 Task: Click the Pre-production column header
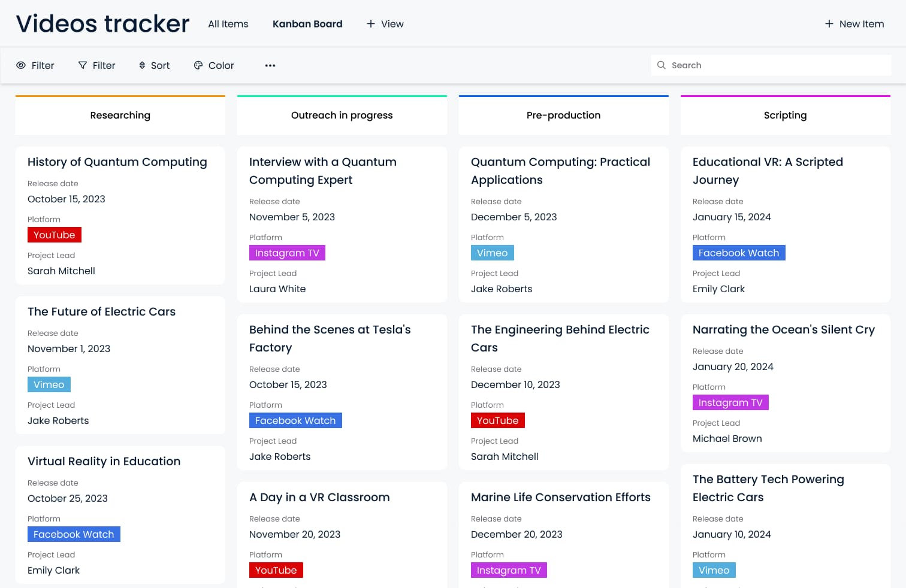pyautogui.click(x=563, y=115)
